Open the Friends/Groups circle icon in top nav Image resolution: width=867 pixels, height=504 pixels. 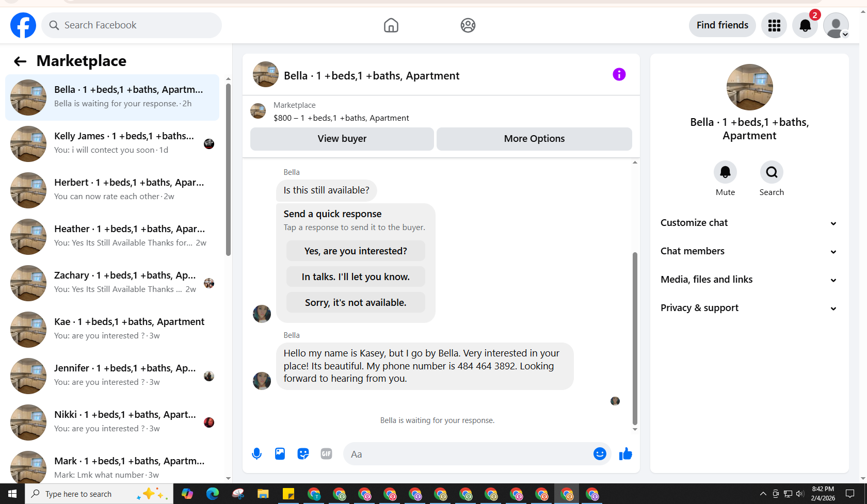[x=468, y=25]
